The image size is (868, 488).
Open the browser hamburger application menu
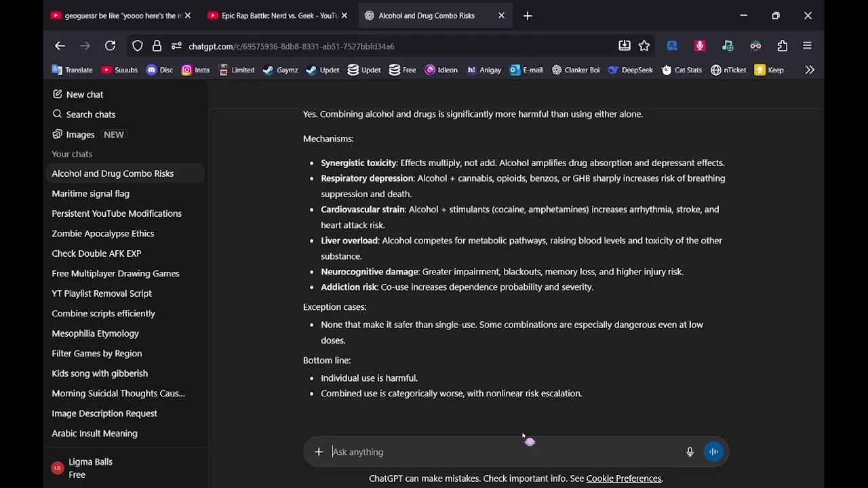coord(807,46)
